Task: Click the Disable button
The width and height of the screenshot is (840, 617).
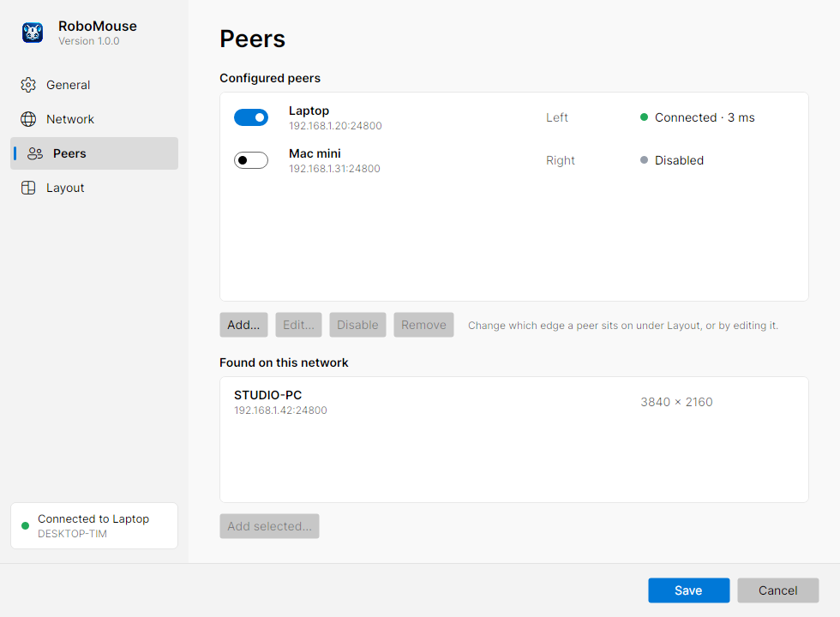Action: coord(358,325)
